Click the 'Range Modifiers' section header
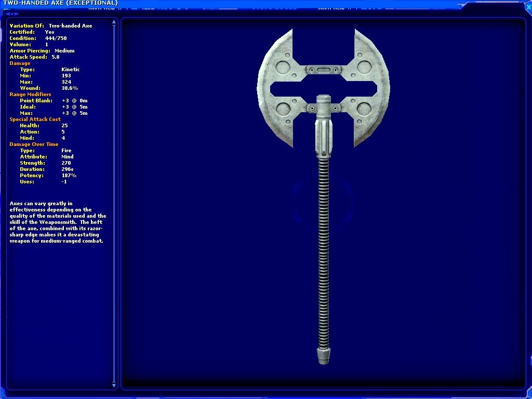 pos(30,95)
